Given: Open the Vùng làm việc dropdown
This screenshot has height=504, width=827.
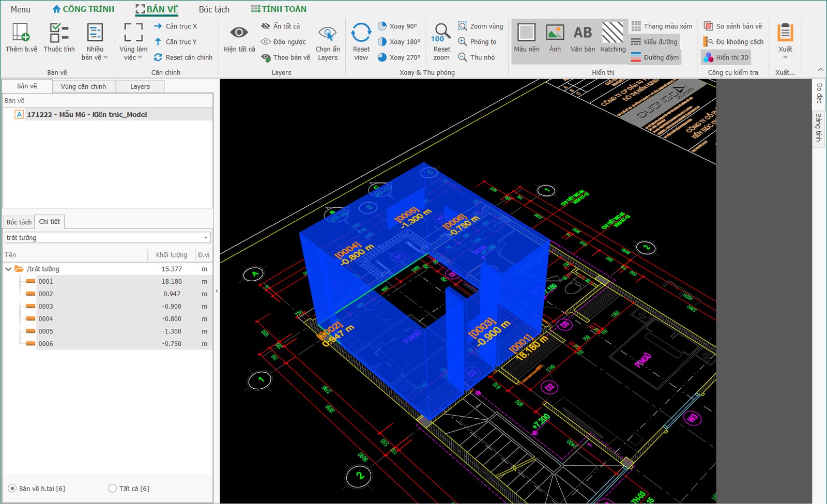Looking at the screenshot, I should click(133, 41).
